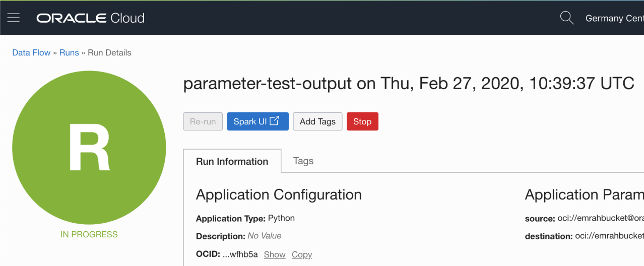
Task: Click the external link icon on Spark UI
Action: (x=275, y=121)
